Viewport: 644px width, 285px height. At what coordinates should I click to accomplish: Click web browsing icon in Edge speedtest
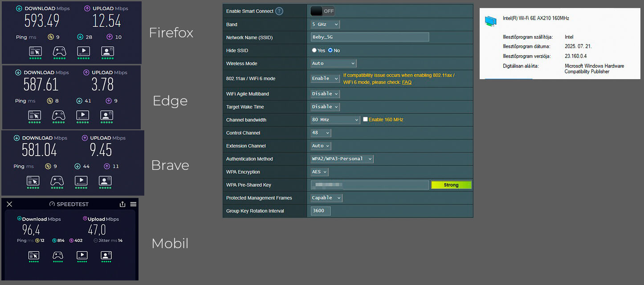[35, 115]
